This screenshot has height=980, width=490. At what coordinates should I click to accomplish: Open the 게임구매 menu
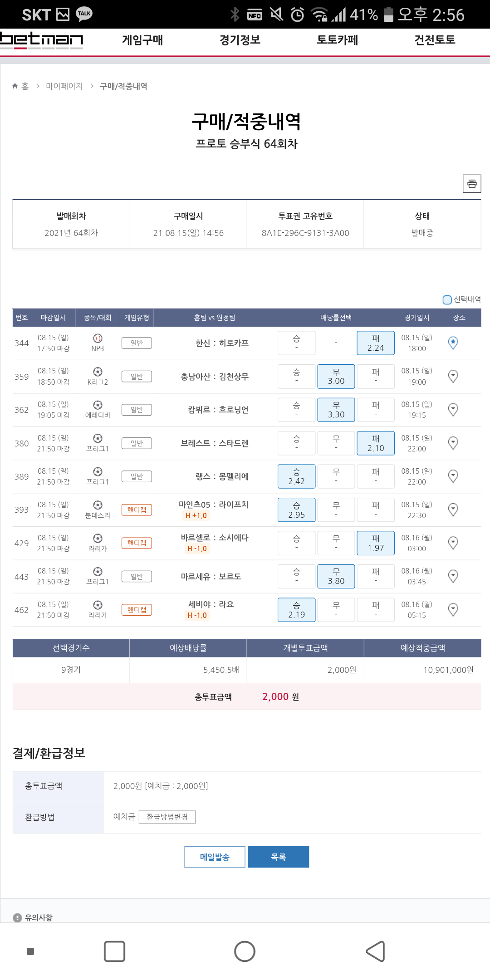click(142, 40)
